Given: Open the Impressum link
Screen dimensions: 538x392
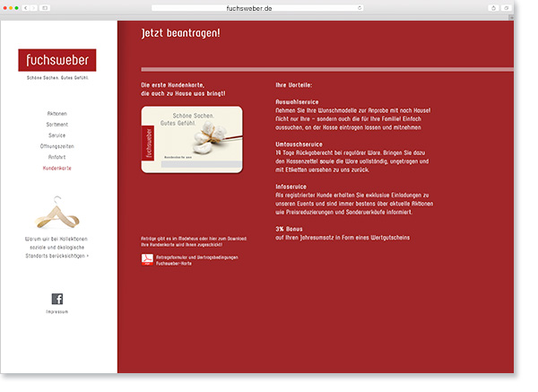Looking at the screenshot, I should coord(57,311).
